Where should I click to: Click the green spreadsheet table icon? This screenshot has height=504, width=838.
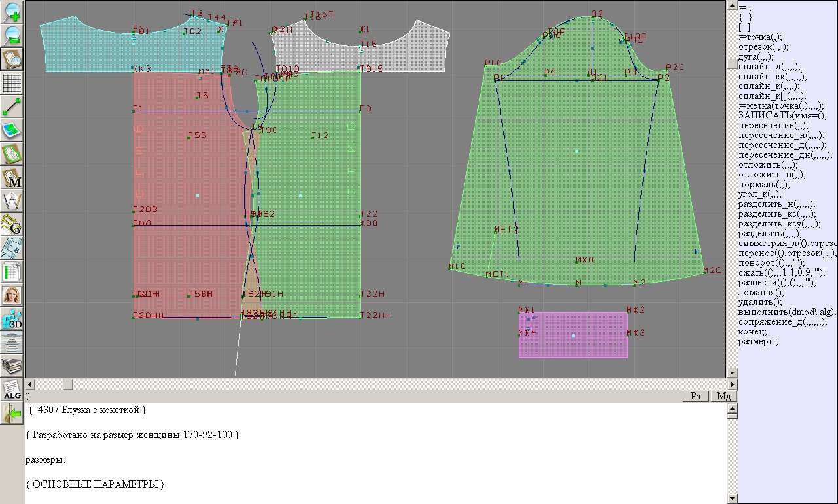pyautogui.click(x=12, y=271)
